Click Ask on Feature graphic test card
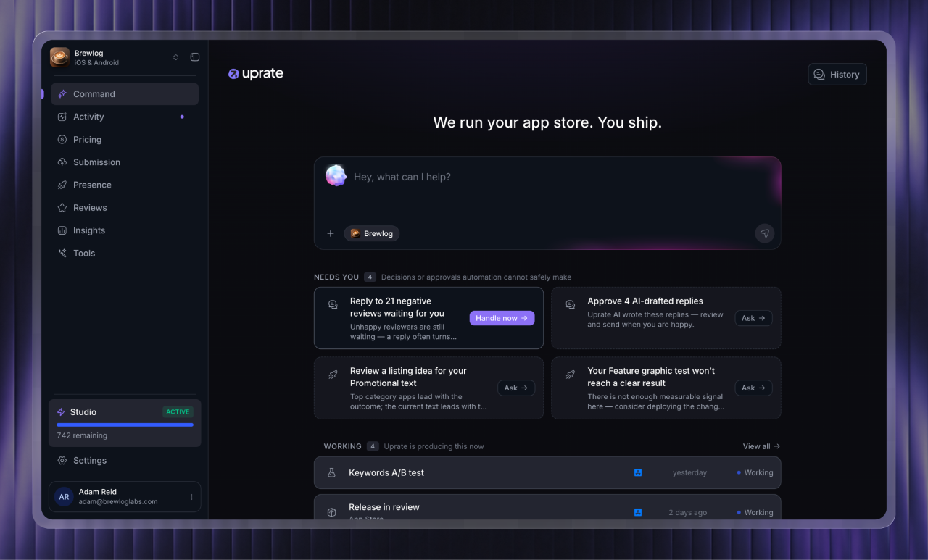Viewport: 928px width, 560px height. point(753,388)
